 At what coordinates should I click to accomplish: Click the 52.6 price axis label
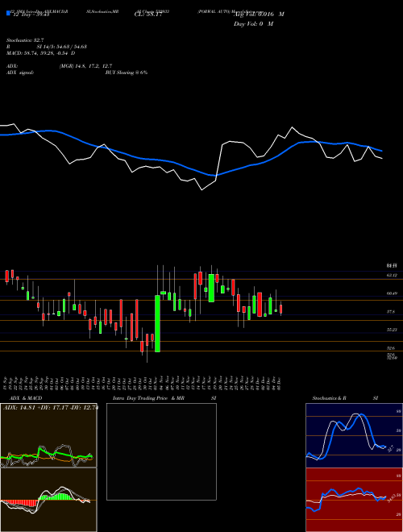tap(391, 347)
